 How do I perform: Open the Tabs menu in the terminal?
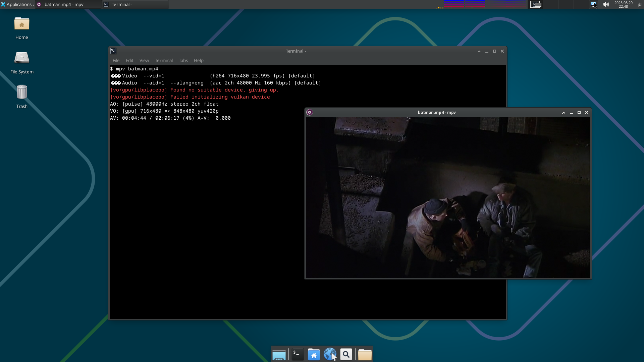[183, 60]
